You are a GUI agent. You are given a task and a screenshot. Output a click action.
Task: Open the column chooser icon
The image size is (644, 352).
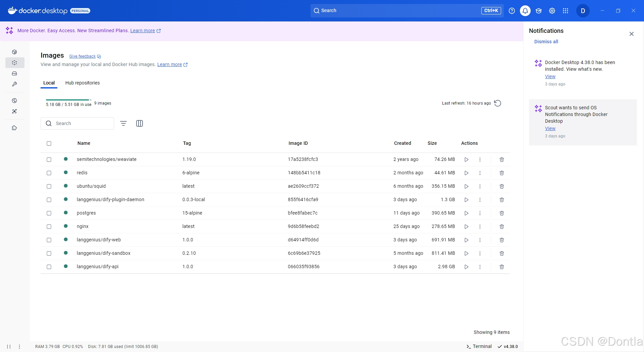click(140, 123)
